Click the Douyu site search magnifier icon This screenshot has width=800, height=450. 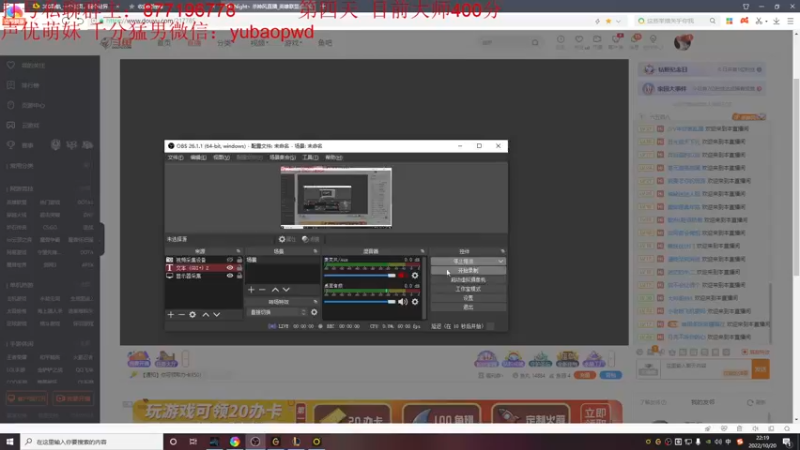[535, 43]
